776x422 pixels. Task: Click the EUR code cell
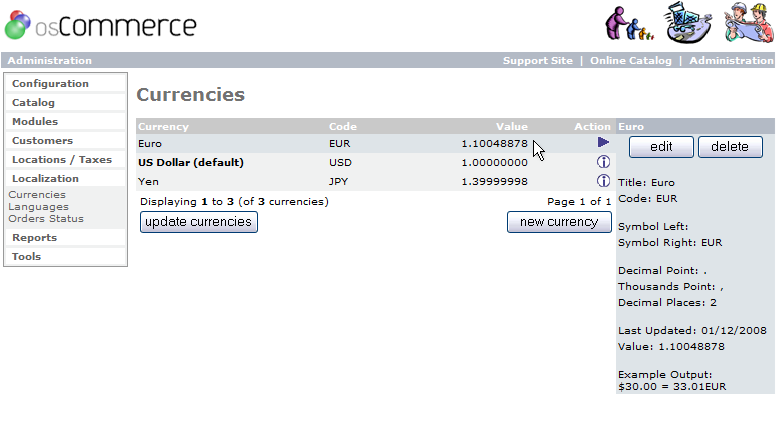pos(340,143)
